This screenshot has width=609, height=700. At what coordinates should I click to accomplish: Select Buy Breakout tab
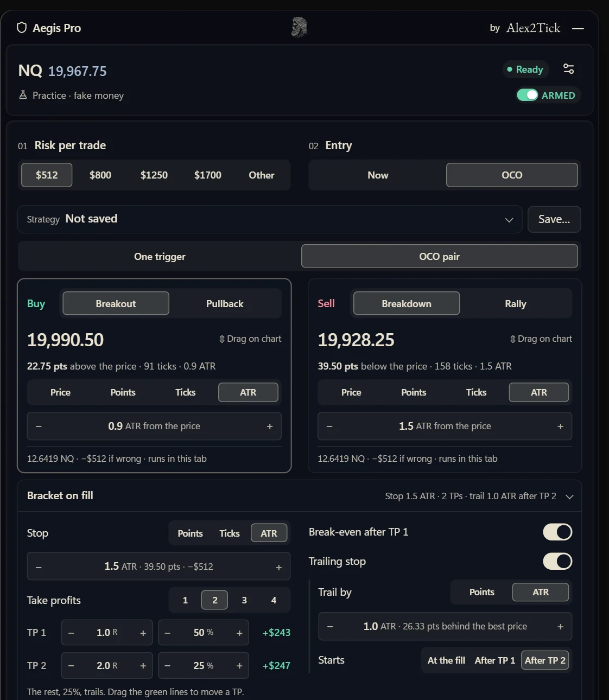116,303
